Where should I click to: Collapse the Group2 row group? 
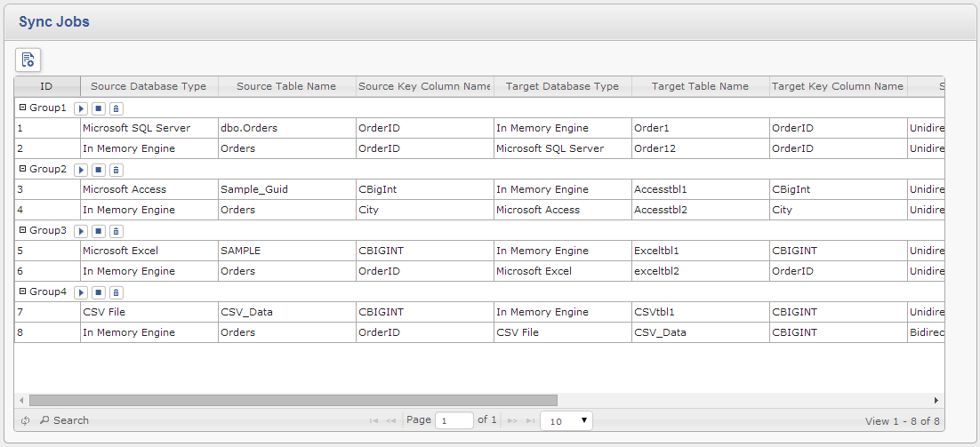23,169
